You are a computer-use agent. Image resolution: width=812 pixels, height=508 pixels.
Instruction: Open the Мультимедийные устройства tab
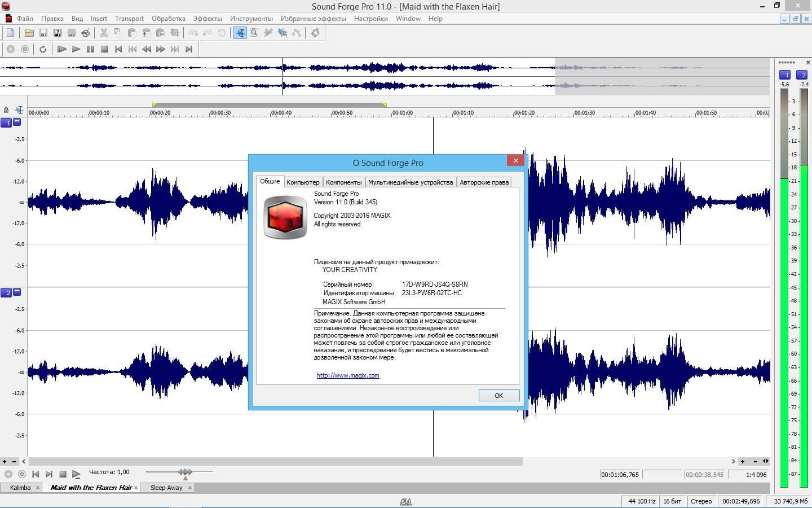[x=411, y=182]
